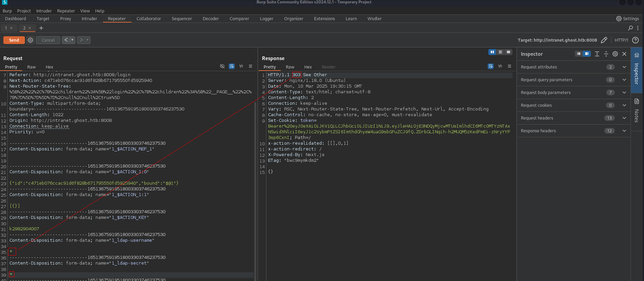Image resolution: width=644 pixels, height=281 pixels.
Task: Select side-by-side request/response layout
Action: point(492,52)
